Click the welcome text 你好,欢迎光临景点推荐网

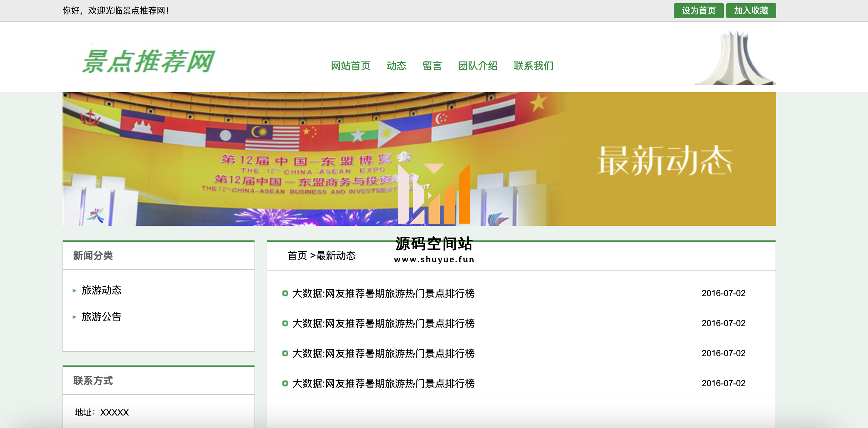pyautogui.click(x=115, y=11)
